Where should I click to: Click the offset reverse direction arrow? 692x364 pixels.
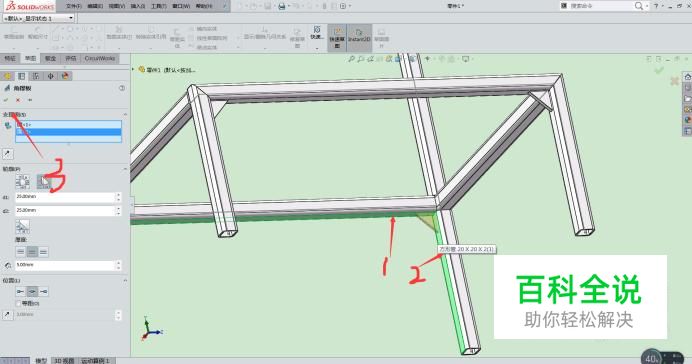[x=8, y=315]
